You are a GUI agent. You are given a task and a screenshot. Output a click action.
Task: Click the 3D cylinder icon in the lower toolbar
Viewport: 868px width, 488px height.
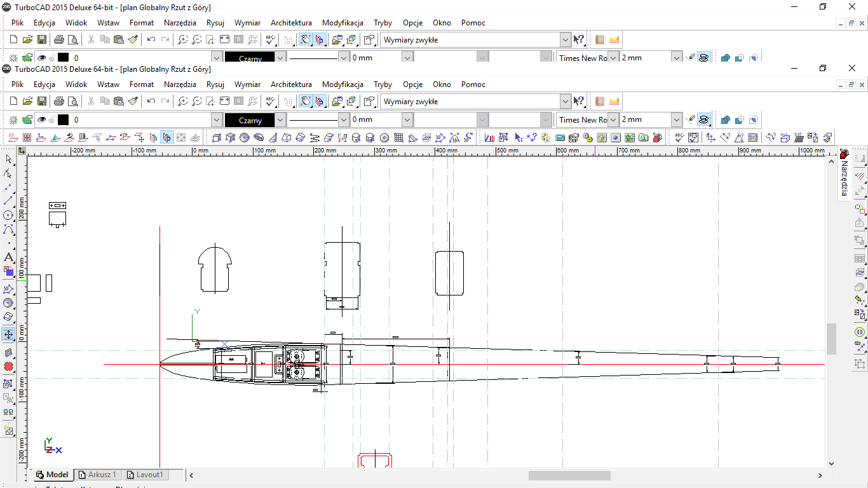click(x=355, y=137)
